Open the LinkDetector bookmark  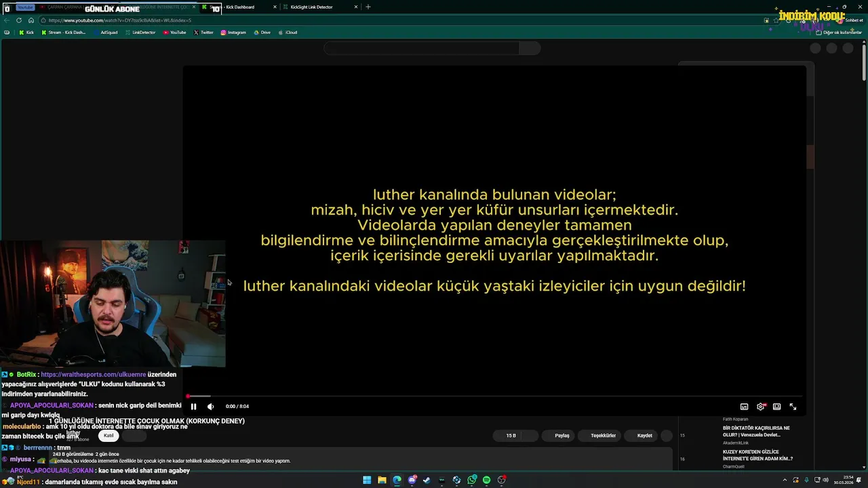140,33
